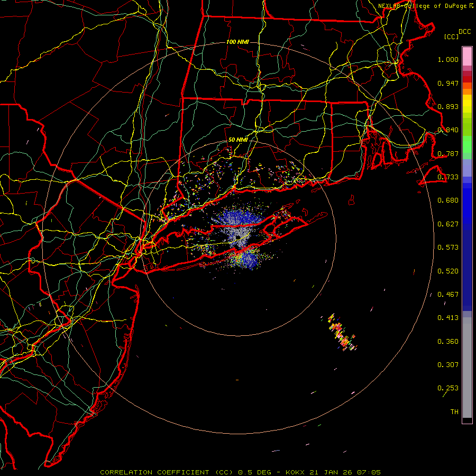Click the offshore pink-orange echo cluster

pyautogui.click(x=342, y=333)
